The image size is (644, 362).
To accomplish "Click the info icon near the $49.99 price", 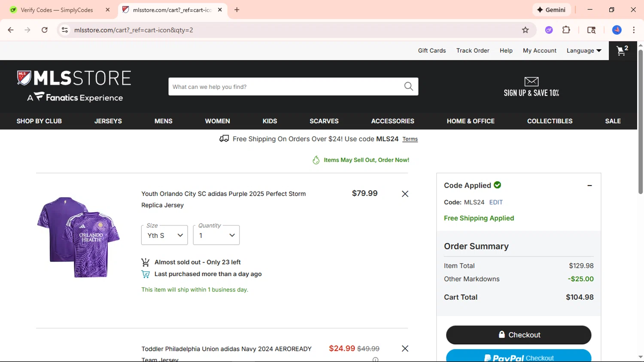I will click(376, 359).
